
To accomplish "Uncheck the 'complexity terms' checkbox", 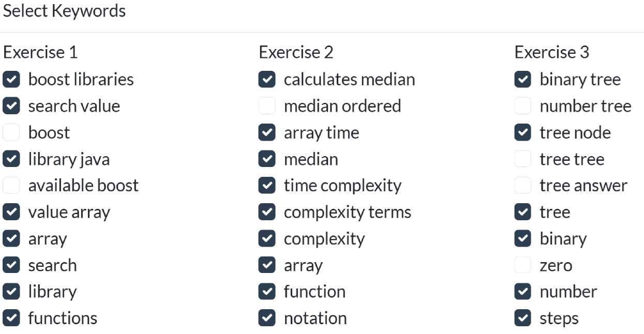I will [267, 212].
